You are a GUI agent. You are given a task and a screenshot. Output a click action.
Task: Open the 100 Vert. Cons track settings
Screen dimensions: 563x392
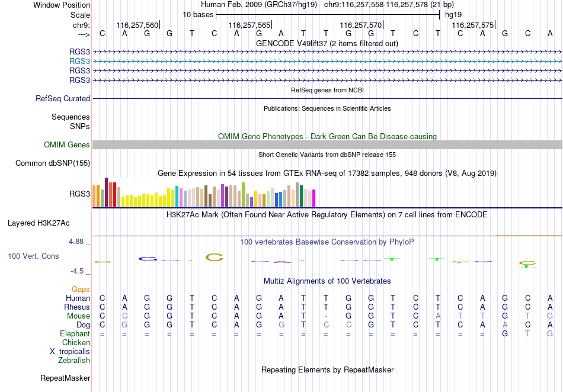click(x=33, y=256)
